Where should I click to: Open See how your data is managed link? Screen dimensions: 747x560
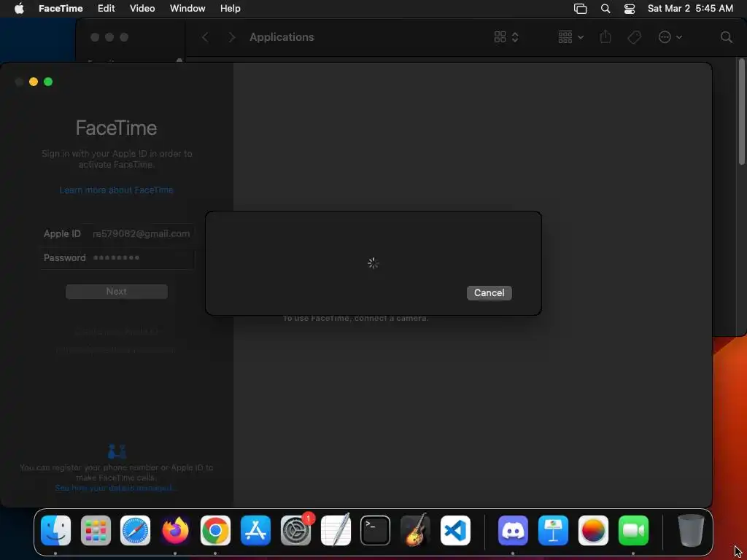click(x=115, y=488)
